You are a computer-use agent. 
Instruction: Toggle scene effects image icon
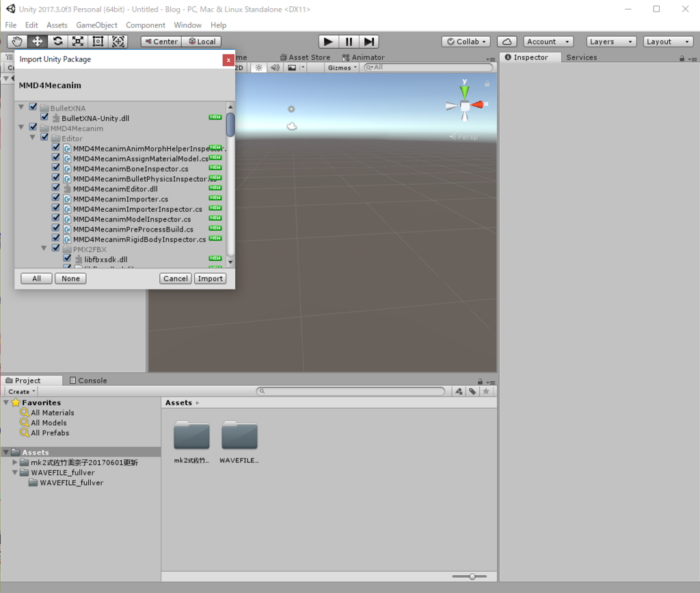click(x=292, y=68)
